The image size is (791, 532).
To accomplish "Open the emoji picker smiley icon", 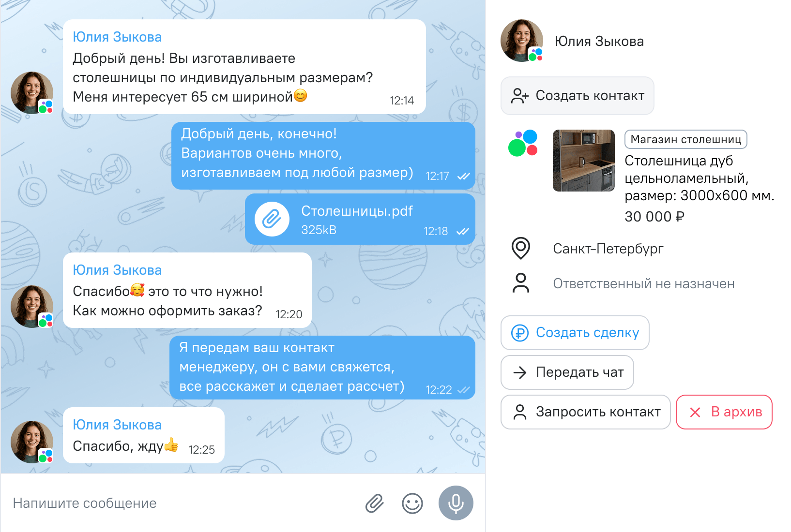I will click(x=412, y=503).
